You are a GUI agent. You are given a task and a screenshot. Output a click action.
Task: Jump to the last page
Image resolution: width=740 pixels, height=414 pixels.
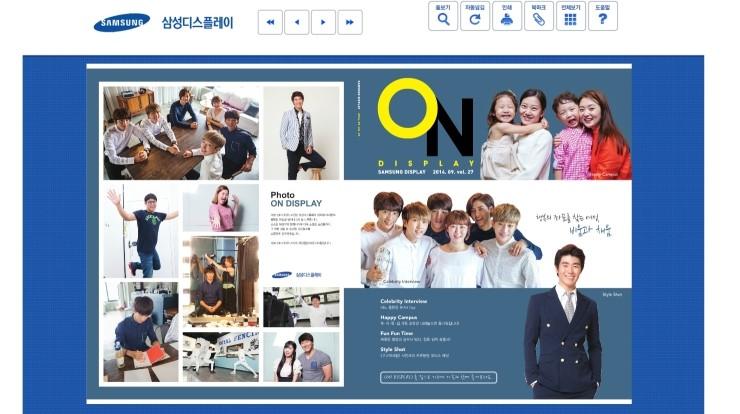pos(350,22)
